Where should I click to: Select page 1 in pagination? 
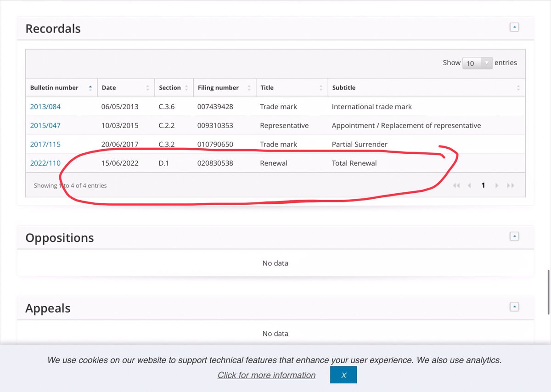tap(483, 185)
